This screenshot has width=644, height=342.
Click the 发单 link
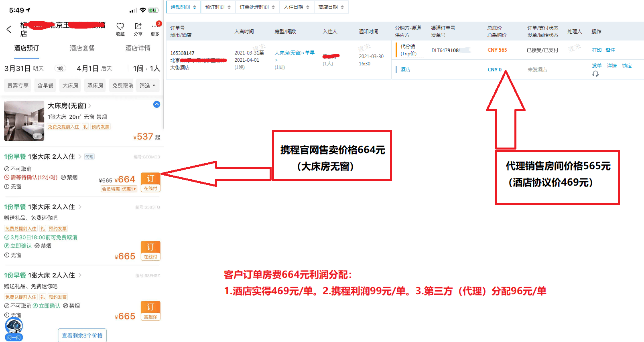click(x=597, y=66)
